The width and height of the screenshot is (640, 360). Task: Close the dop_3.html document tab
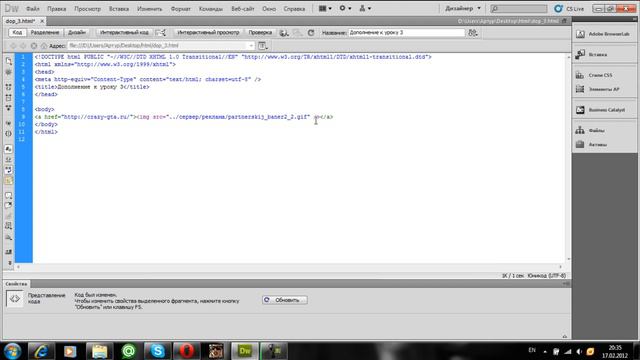(x=42, y=21)
